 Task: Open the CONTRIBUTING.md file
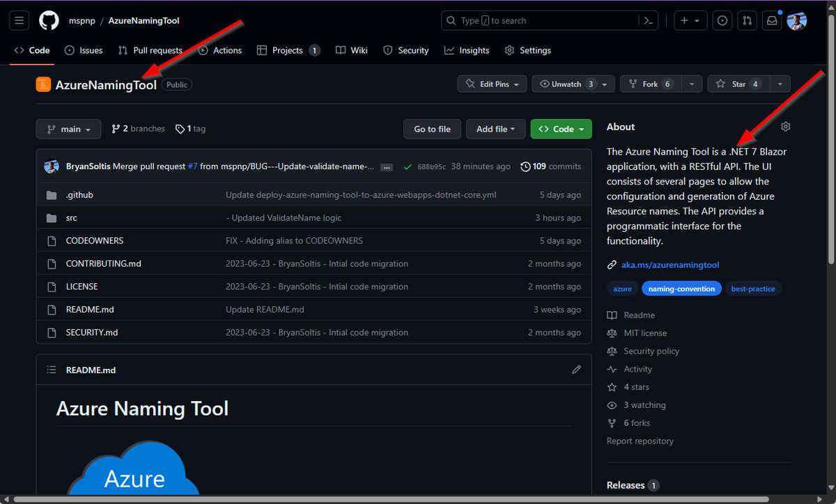click(104, 264)
